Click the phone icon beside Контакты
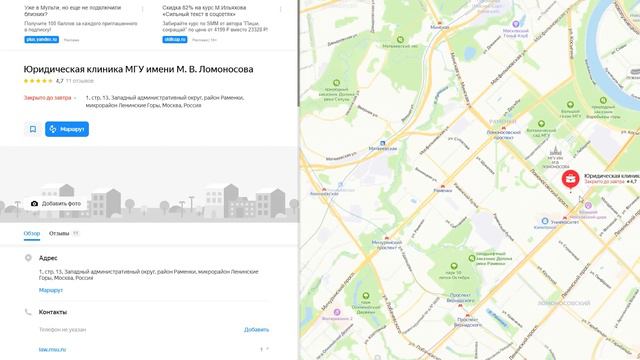 pyautogui.click(x=28, y=312)
